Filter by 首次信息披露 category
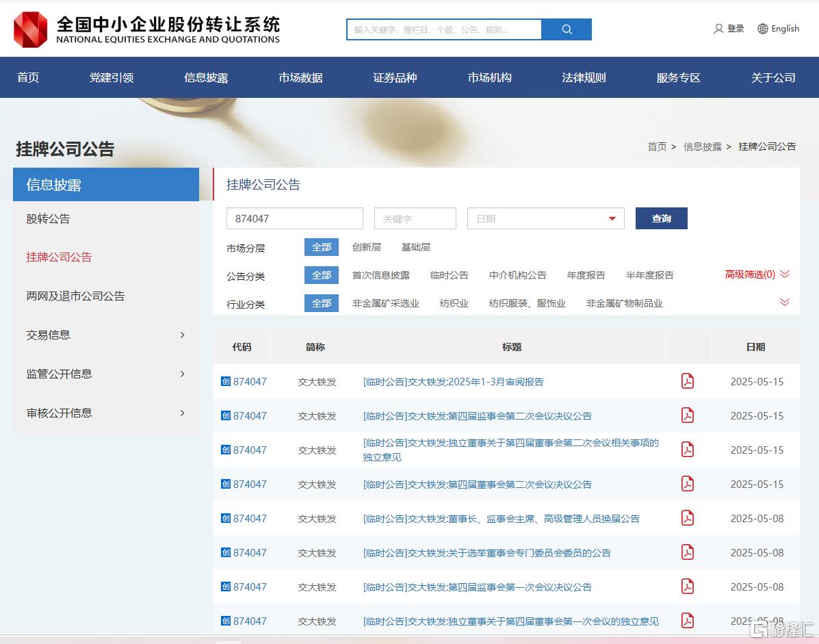The width and height of the screenshot is (819, 644). point(381,275)
